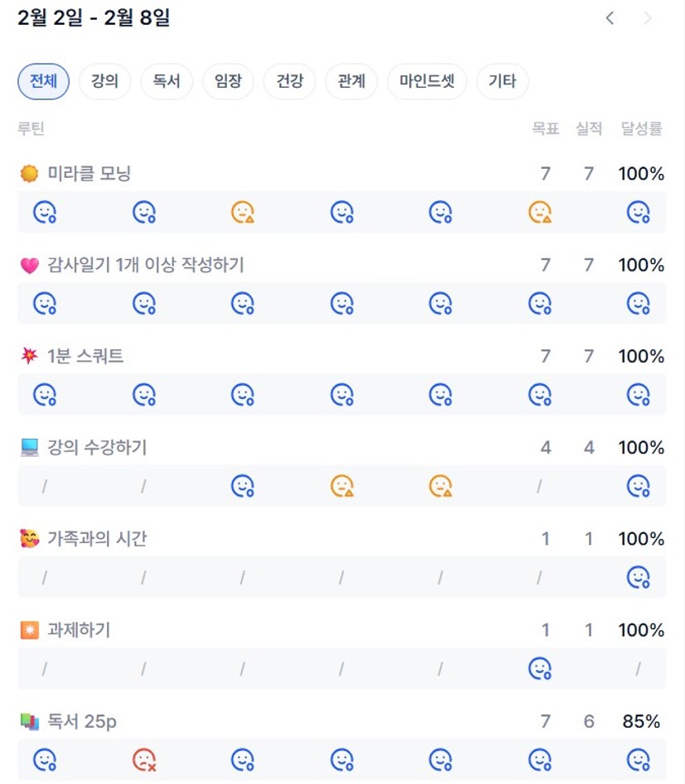Open the 강의 수강하기 routine title
Screen dimensions: 685x784
click(97, 448)
